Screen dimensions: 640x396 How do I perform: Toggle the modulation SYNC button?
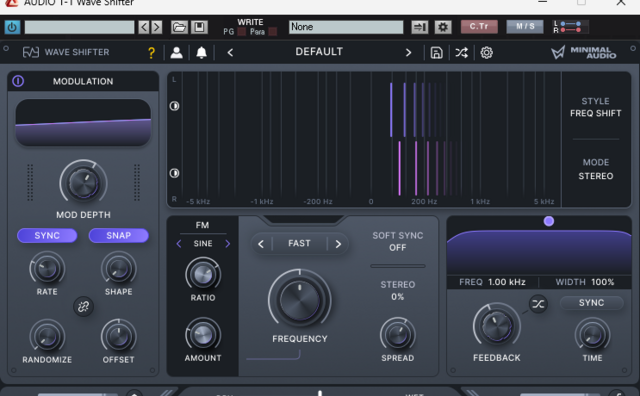click(x=47, y=236)
